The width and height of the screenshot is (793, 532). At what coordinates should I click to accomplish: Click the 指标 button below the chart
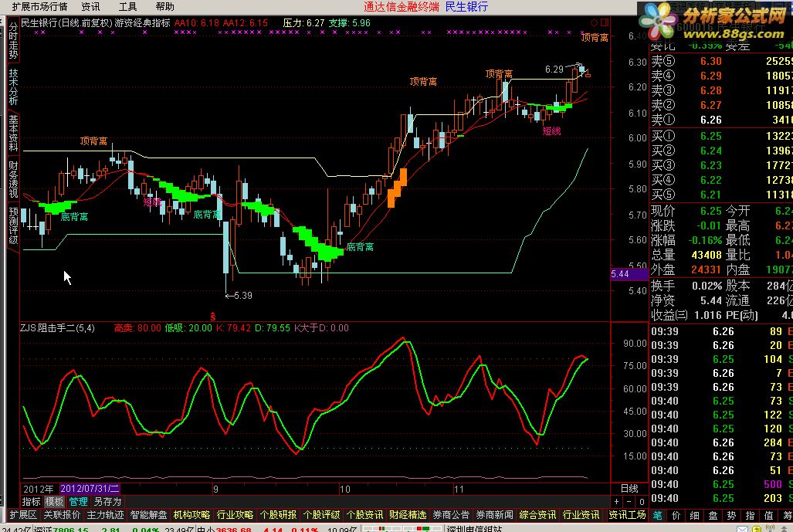tap(32, 502)
